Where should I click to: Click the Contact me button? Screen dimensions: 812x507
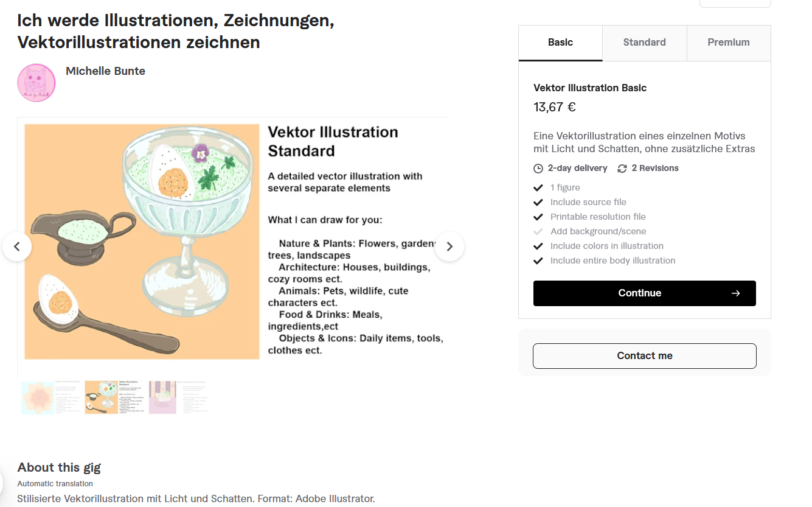645,356
